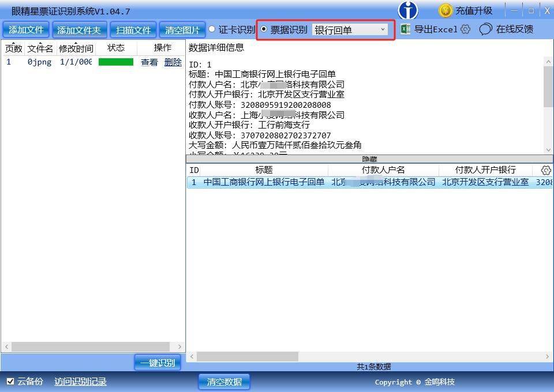The width and height of the screenshot is (554, 392).
Task: Click the 隐藏 bar to collapse details
Action: (x=369, y=159)
